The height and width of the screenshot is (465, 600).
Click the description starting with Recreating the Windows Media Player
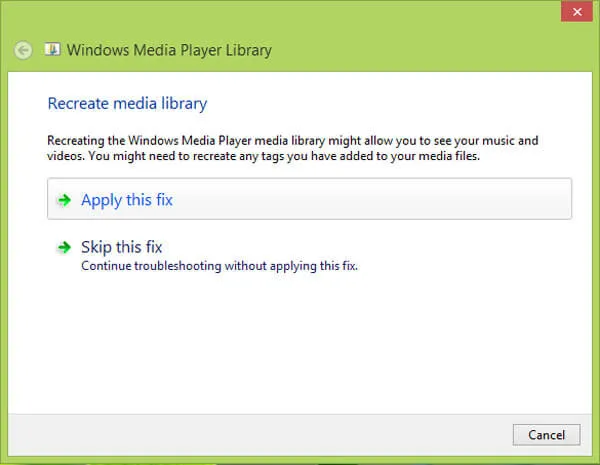coord(293,148)
